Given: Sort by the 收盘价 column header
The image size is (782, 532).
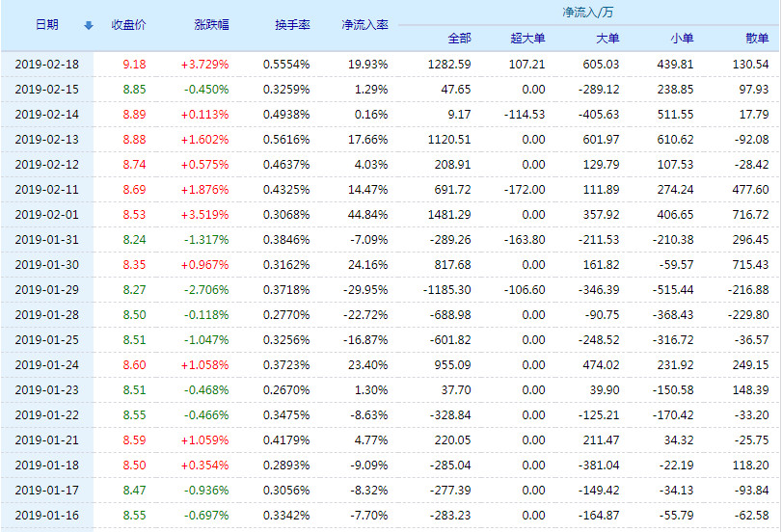Looking at the screenshot, I should tap(128, 25).
